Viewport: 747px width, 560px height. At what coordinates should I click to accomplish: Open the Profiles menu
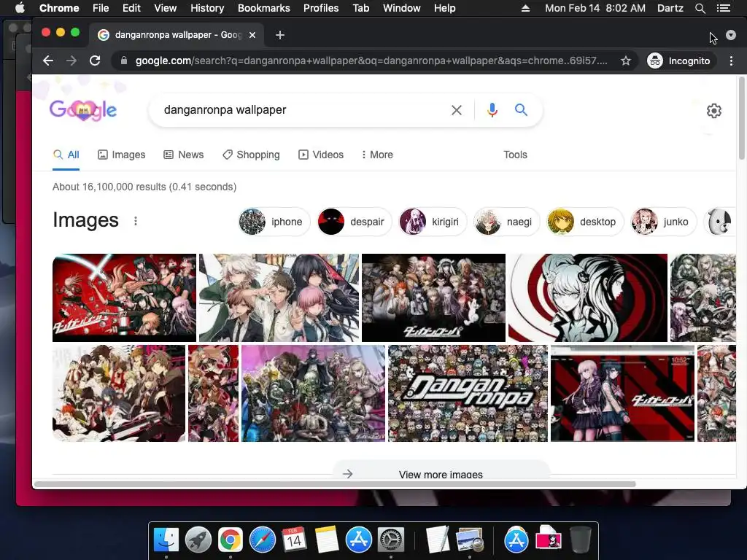click(x=321, y=8)
